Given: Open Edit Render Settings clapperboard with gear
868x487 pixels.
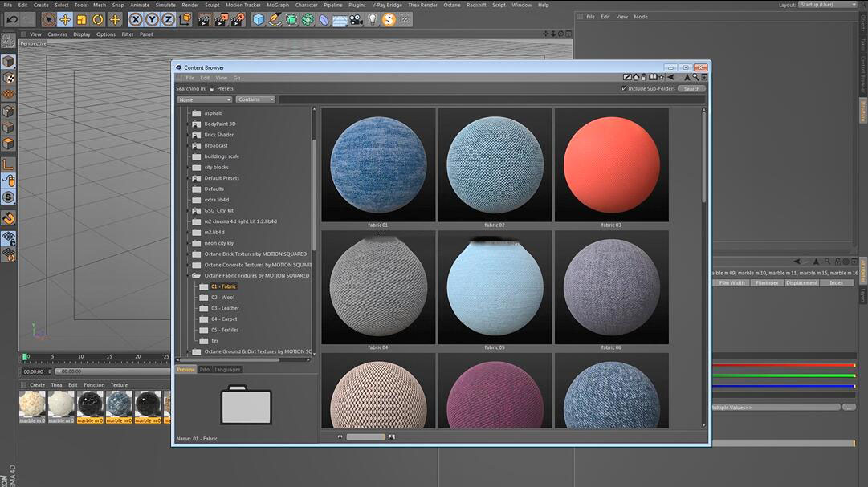Looking at the screenshot, I should point(238,21).
